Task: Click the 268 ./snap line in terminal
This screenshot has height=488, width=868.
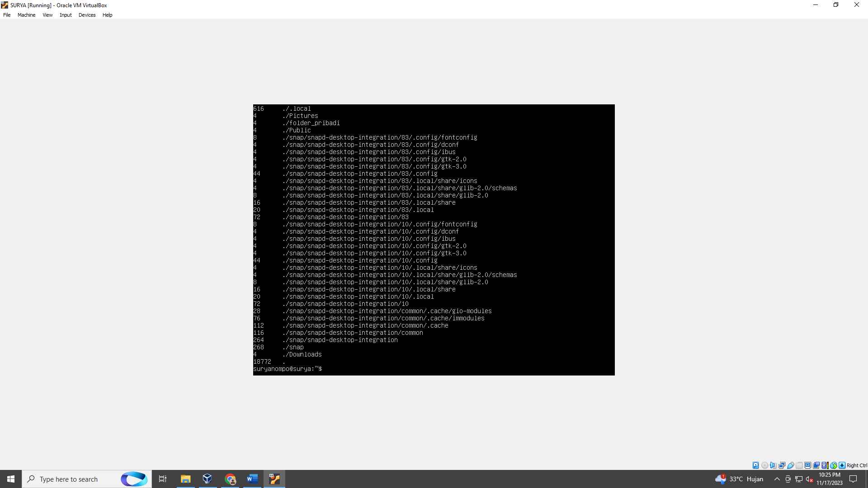Action: [x=278, y=347]
